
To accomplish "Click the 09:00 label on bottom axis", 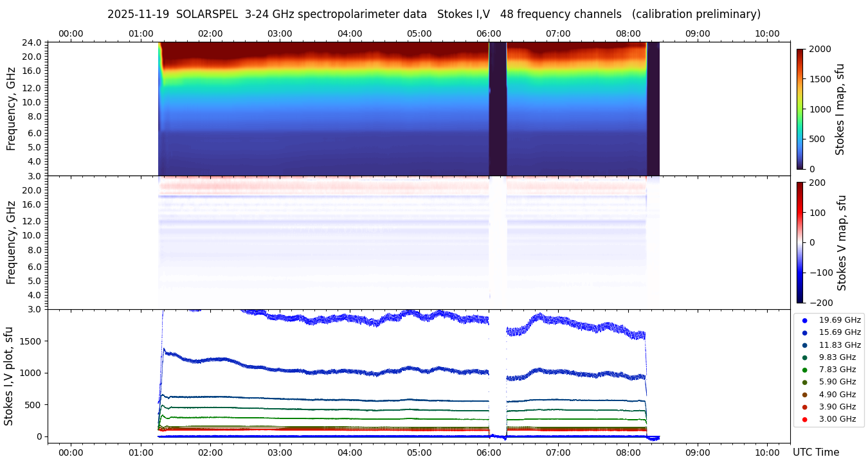I will click(x=698, y=453).
